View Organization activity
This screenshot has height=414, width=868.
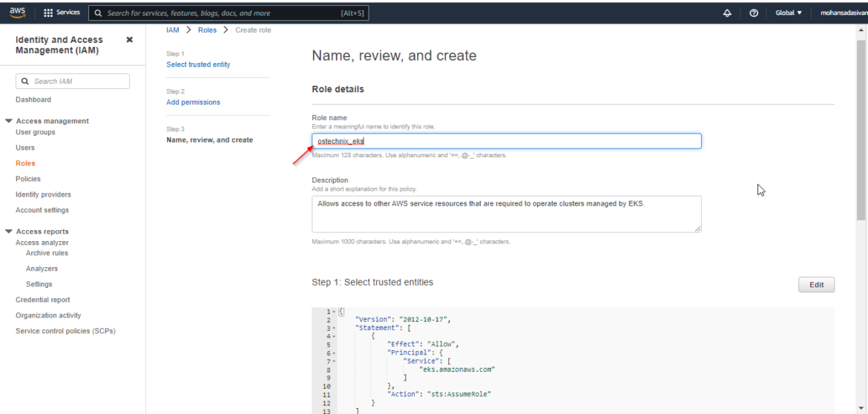48,315
